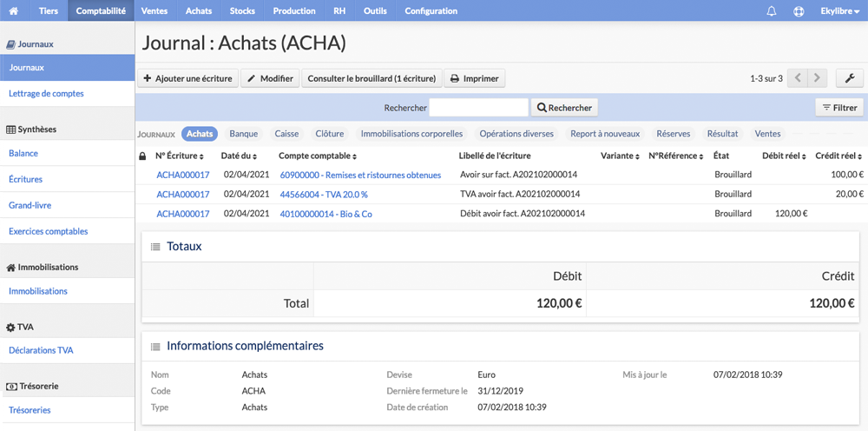Select Report à nouveaux journal pill
This screenshot has width=868, height=431.
[x=605, y=134]
